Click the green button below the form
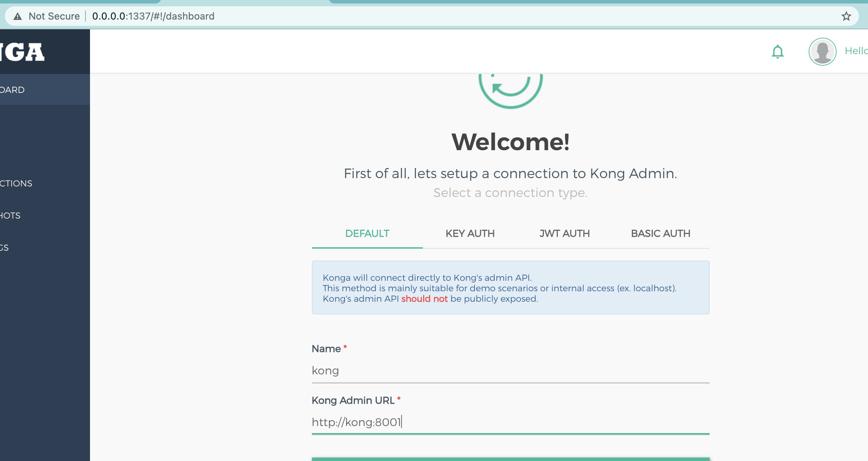This screenshot has height=461, width=868. click(x=510, y=459)
